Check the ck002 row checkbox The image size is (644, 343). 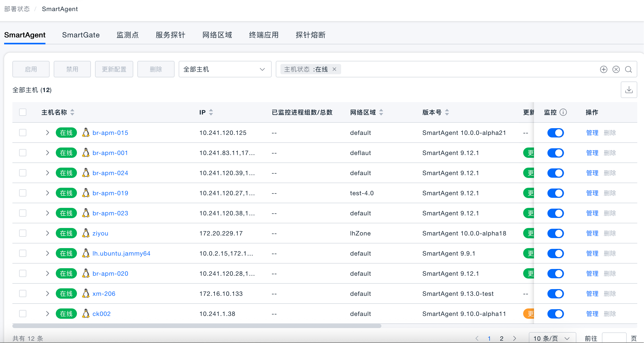tap(23, 314)
